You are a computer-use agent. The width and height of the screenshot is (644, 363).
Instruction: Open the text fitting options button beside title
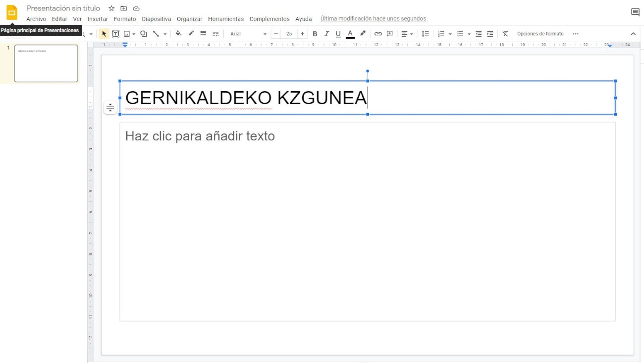point(110,107)
